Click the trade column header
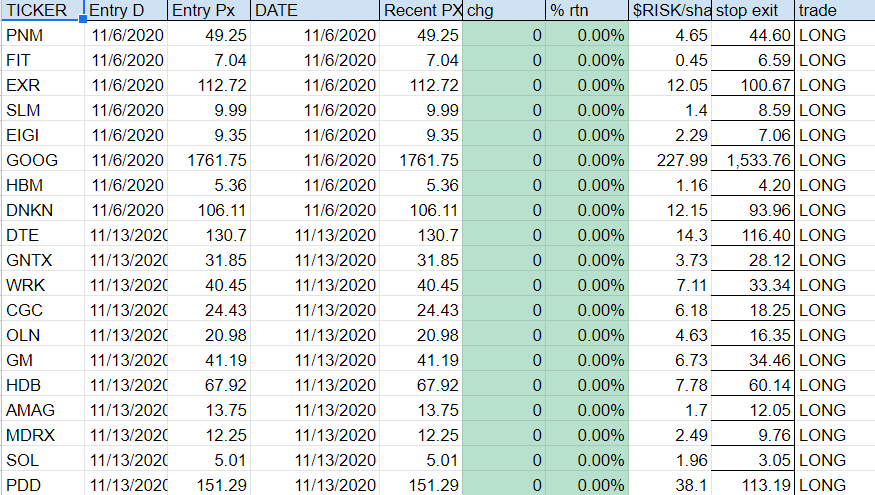 click(835, 10)
